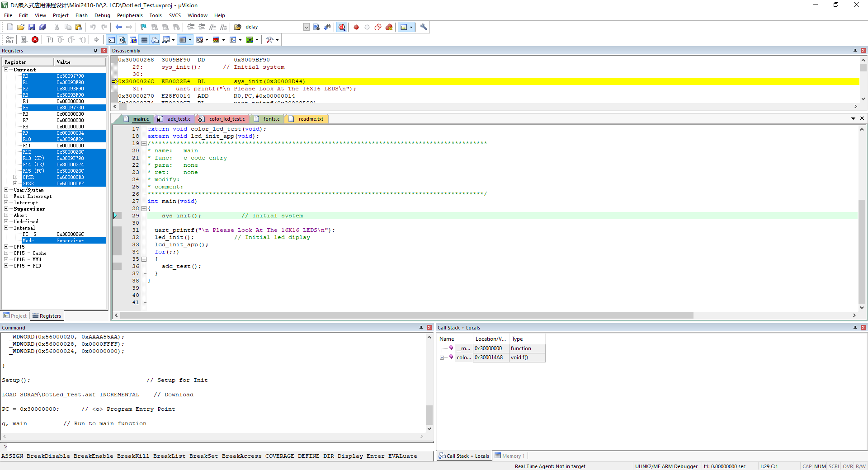Open the Watch windows dropdown arrow
The height and width of the screenshot is (470, 868).
pos(174,40)
